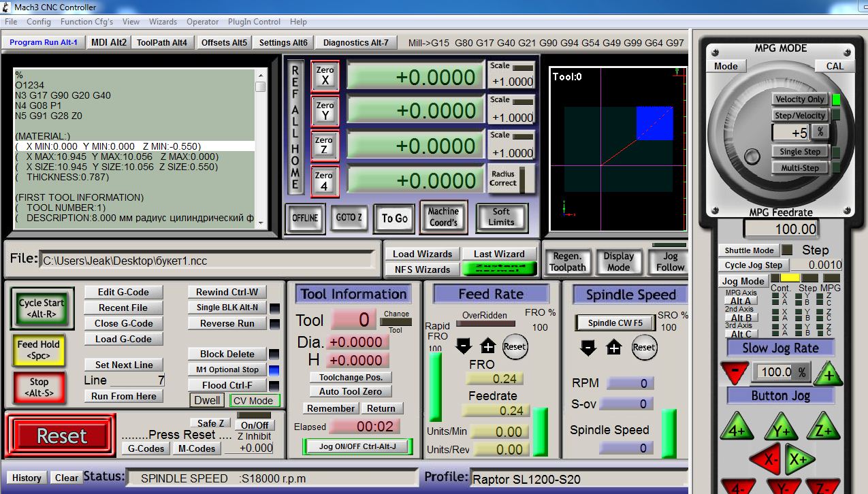Reset the spindle speed override
Screen dimensions: 868x494
[x=643, y=347]
